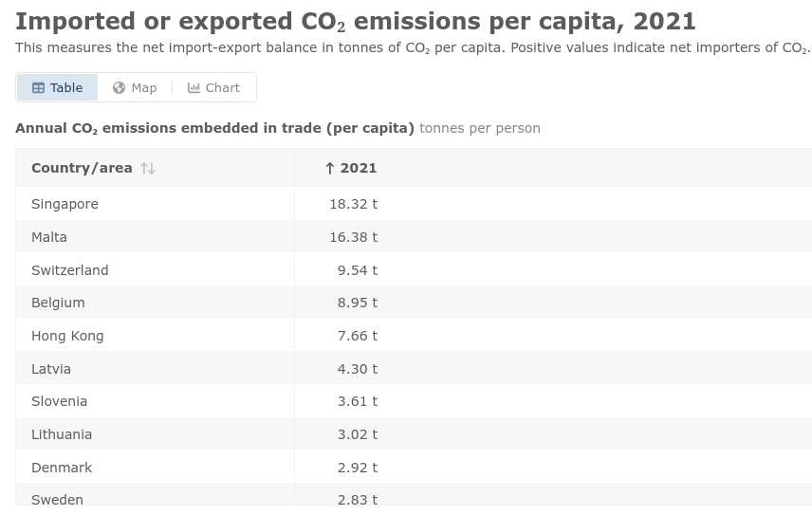Image resolution: width=812 pixels, height=515 pixels.
Task: Click the Malta country name
Action: click(49, 237)
